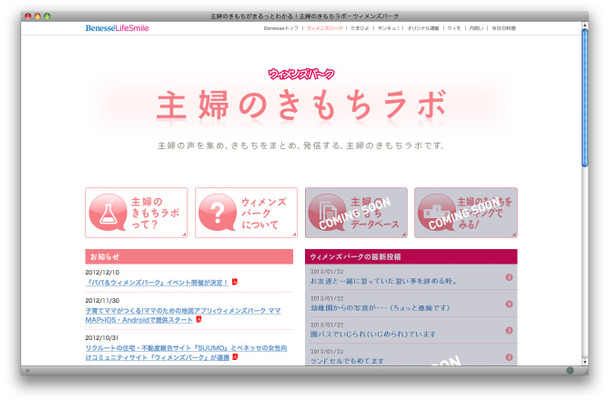Click the document icon on the データベース card
This screenshot has width=610, height=400.
coord(328,212)
